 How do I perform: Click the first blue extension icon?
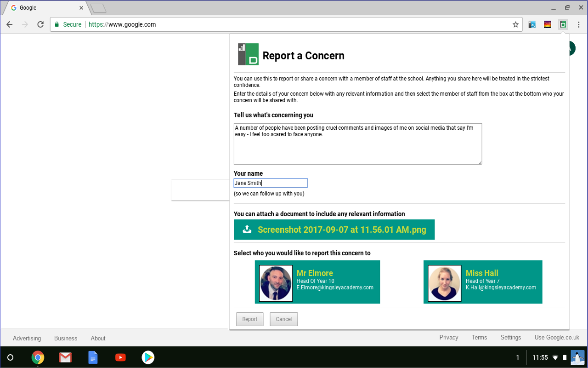click(x=532, y=24)
